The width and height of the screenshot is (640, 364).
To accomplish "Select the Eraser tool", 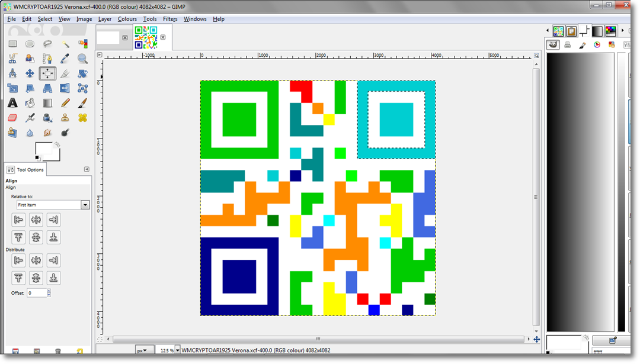I will click(x=12, y=118).
